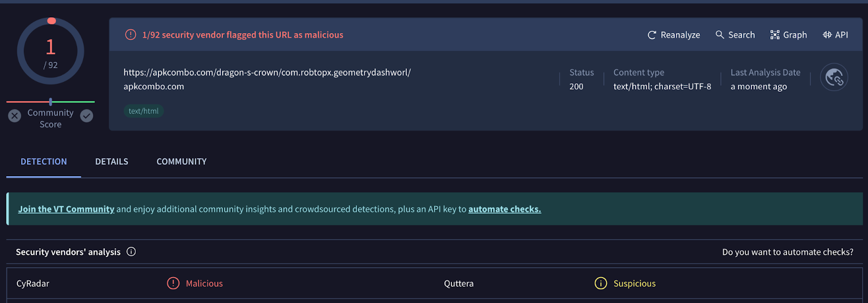Screen dimensions: 868x303
Task: Click the Do you want to automate checks text
Action: tap(787, 252)
